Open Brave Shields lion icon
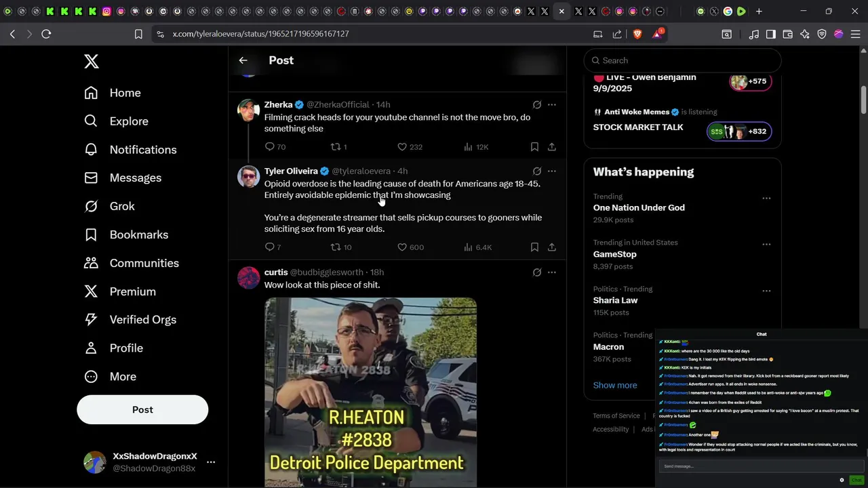The height and width of the screenshot is (488, 868). [637, 34]
